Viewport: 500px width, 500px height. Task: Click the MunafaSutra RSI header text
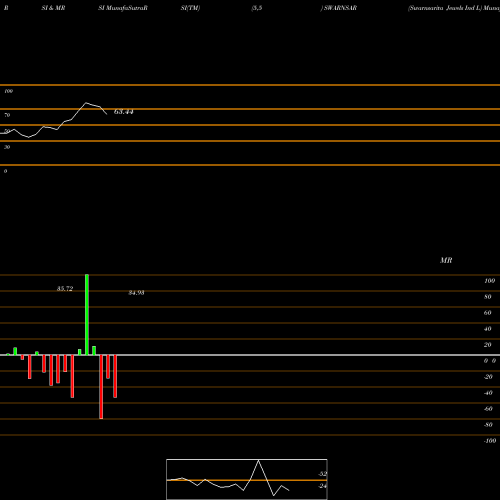(123, 8)
